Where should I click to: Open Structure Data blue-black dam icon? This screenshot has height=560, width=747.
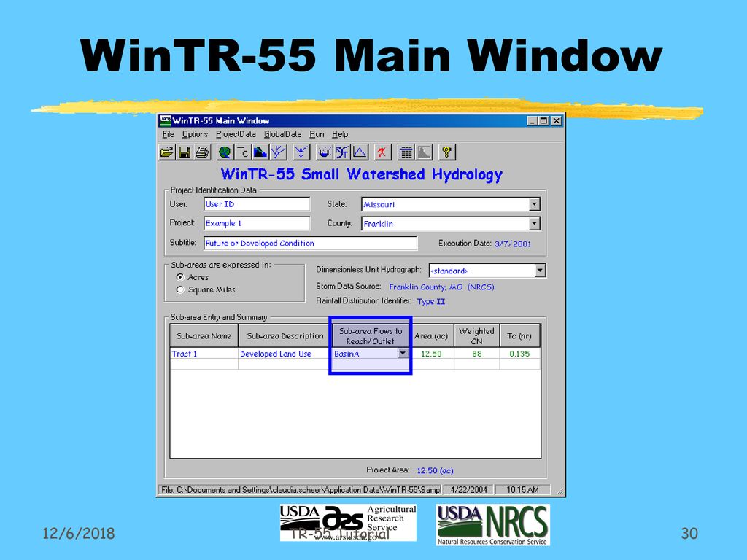click(260, 152)
